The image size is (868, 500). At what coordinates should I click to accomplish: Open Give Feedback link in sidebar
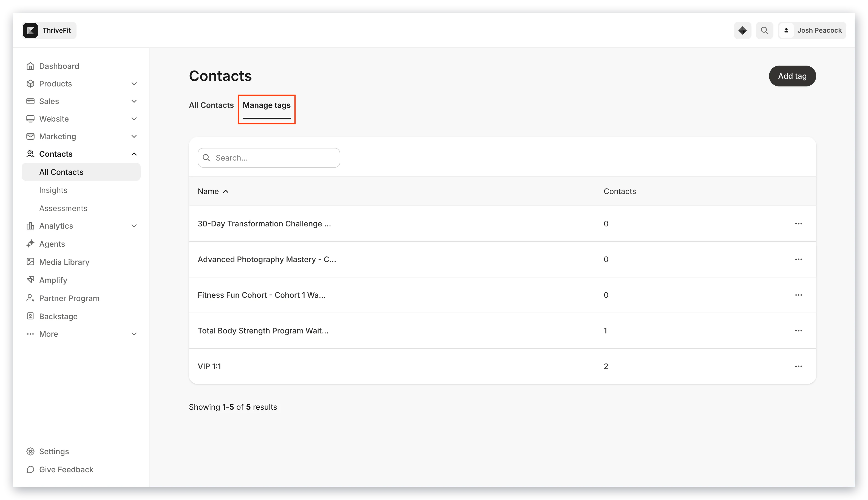[x=66, y=470]
